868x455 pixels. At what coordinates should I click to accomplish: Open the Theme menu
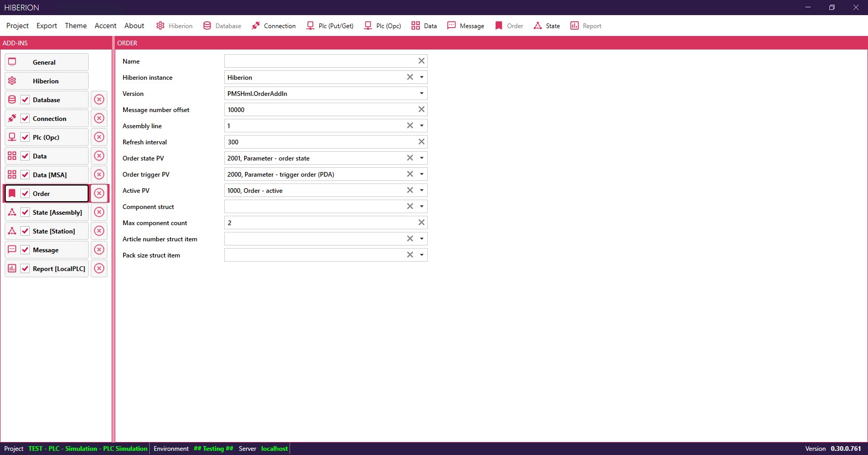(76, 26)
